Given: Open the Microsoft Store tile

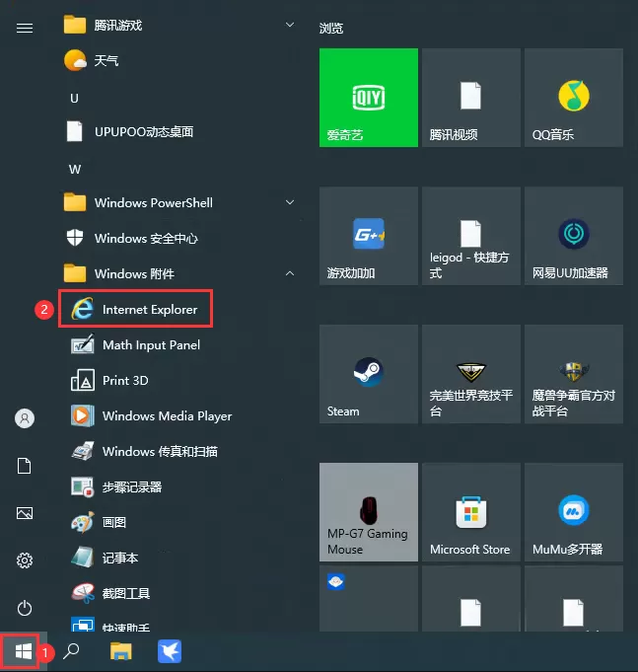Looking at the screenshot, I should 471,512.
